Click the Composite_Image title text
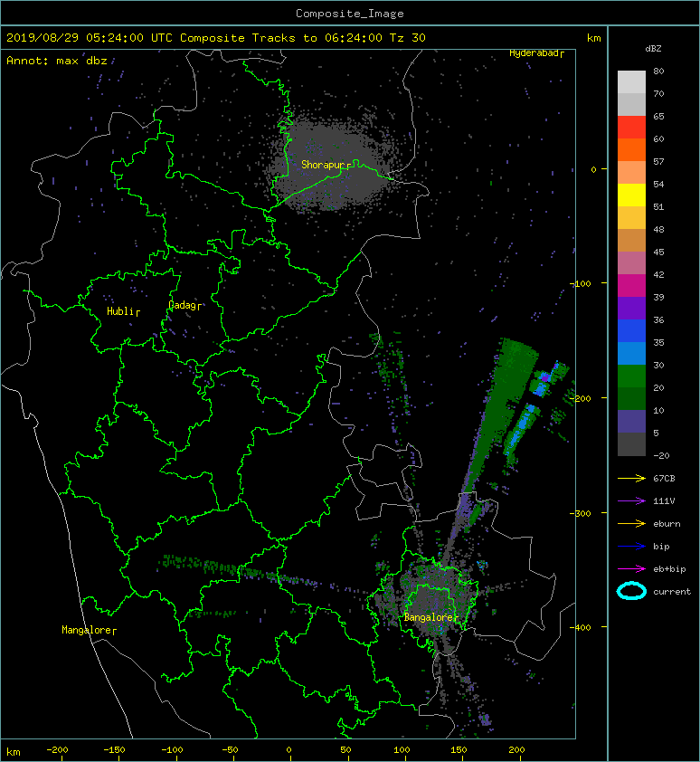Screen dimensions: 700x762 (350, 14)
